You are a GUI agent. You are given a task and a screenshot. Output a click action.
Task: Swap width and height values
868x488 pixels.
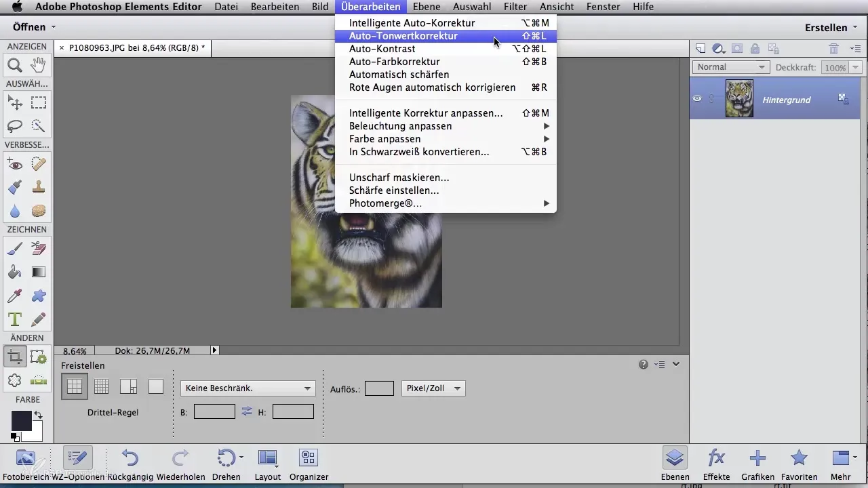click(x=247, y=411)
